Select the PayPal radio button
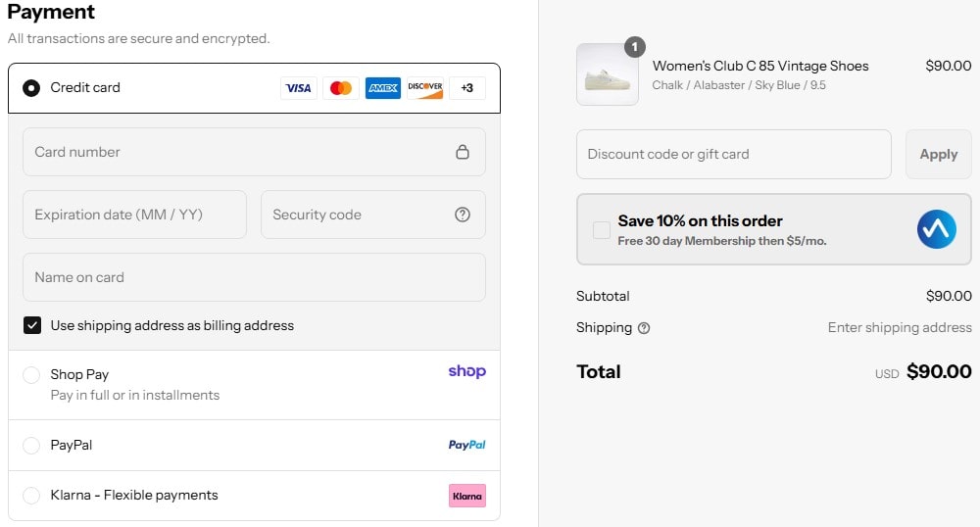This screenshot has height=527, width=980. pyautogui.click(x=31, y=446)
